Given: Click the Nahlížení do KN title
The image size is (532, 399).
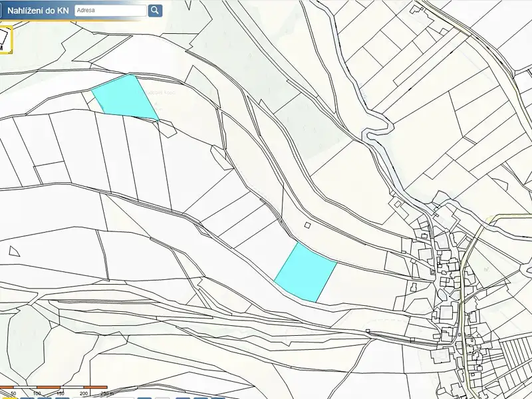Looking at the screenshot, I should [38, 11].
